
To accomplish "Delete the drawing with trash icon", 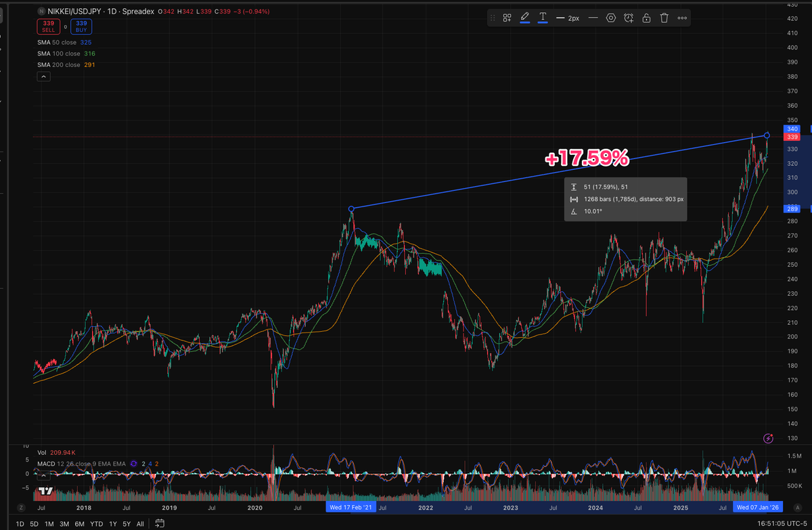I will coord(664,18).
